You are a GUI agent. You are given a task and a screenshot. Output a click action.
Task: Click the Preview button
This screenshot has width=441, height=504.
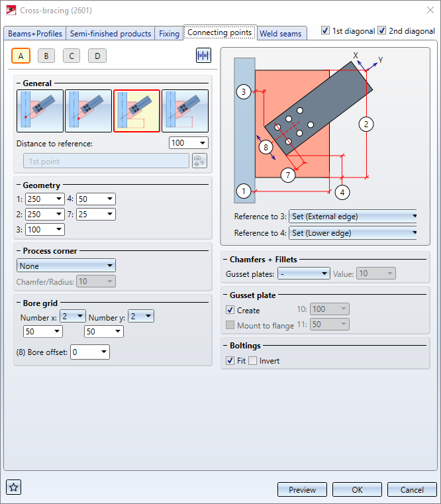pos(302,489)
